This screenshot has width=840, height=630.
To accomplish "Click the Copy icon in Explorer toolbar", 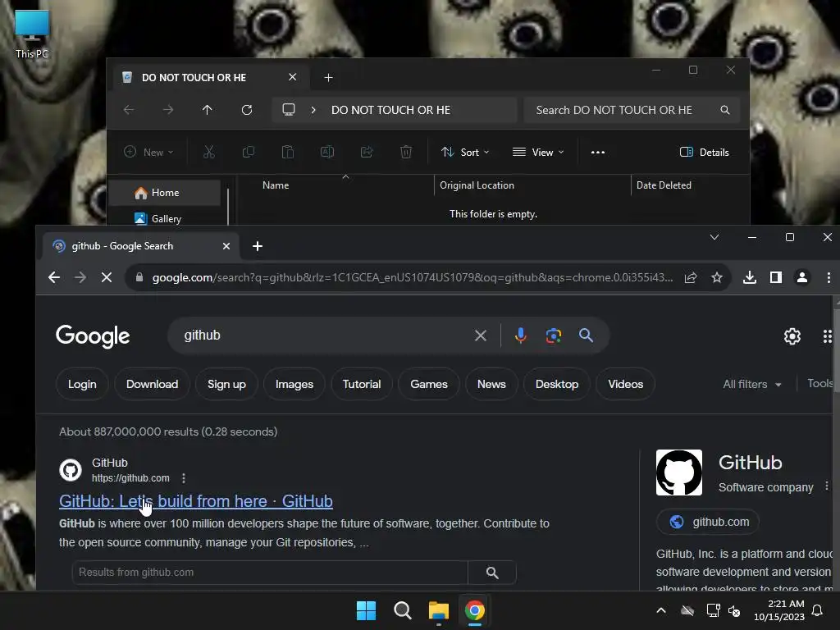I will [x=248, y=152].
